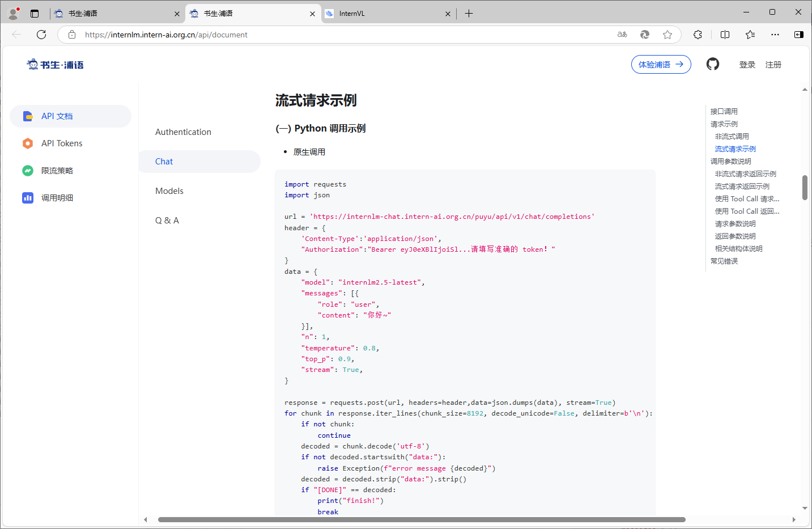Click the scroll down arrow of the page
The width and height of the screenshot is (812, 529).
tap(805, 509)
